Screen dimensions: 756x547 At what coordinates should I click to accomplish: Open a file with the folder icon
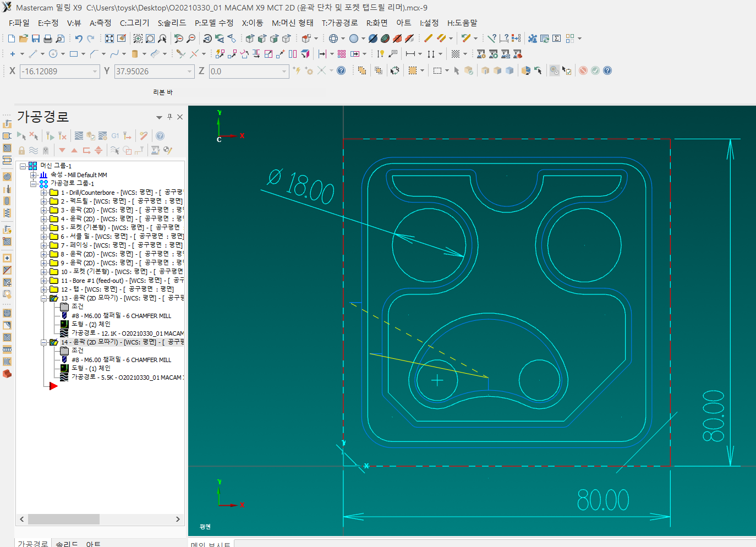[x=23, y=39]
